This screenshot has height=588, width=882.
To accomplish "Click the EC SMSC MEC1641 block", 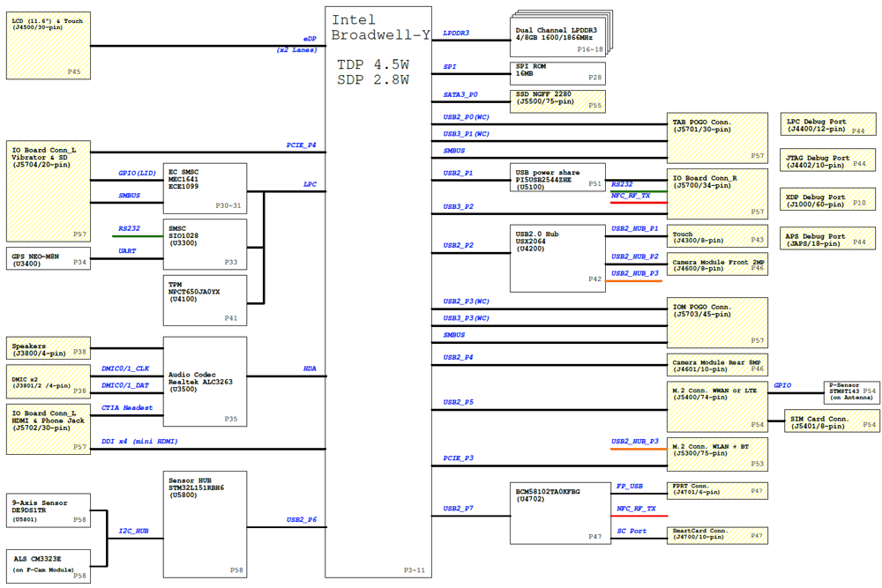I will tap(205, 189).
